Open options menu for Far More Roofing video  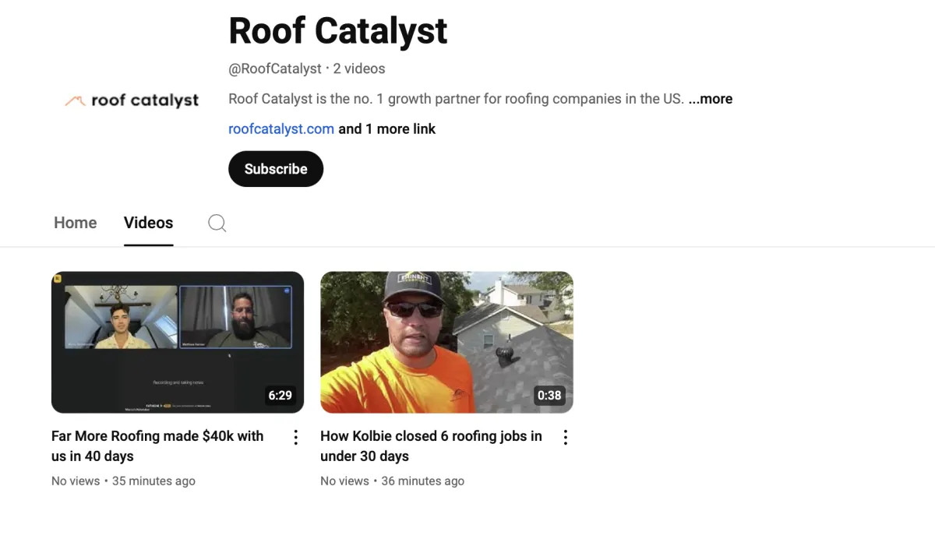coord(296,438)
